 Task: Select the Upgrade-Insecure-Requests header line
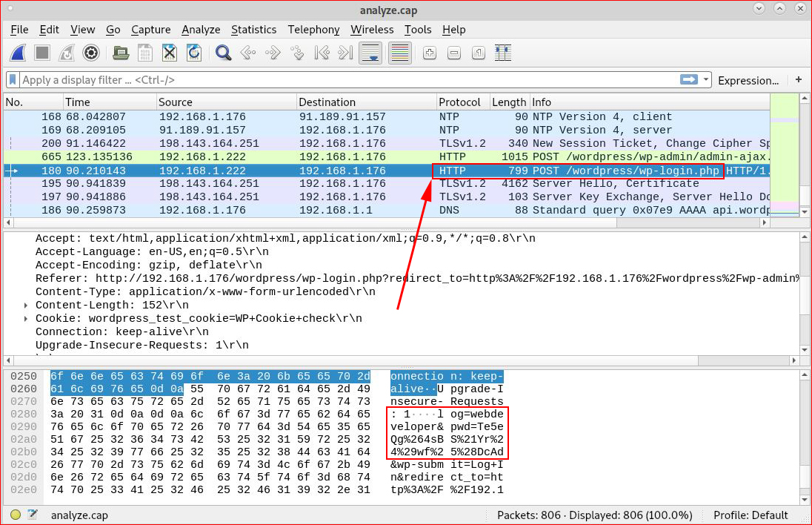[x=402, y=345]
